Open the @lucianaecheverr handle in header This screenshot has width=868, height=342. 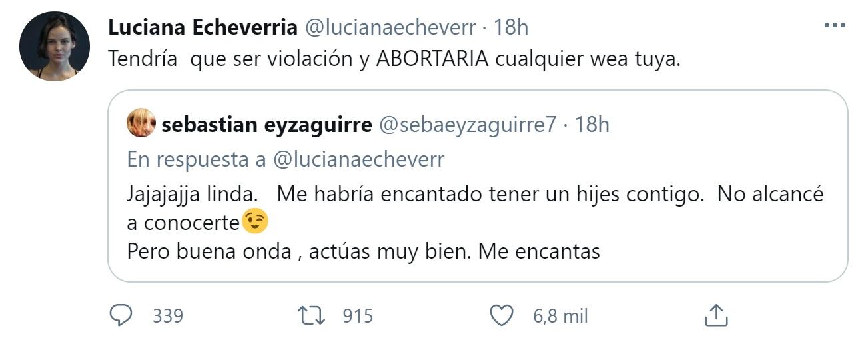[x=390, y=27]
